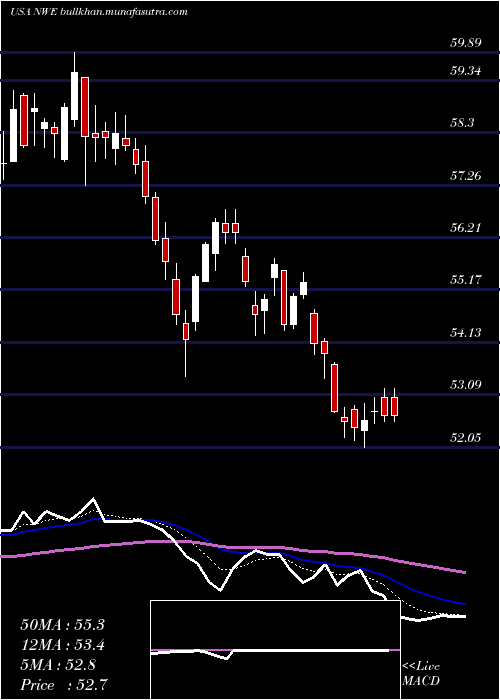
Task: Click the 55.17 price level label
Action: coord(466,280)
